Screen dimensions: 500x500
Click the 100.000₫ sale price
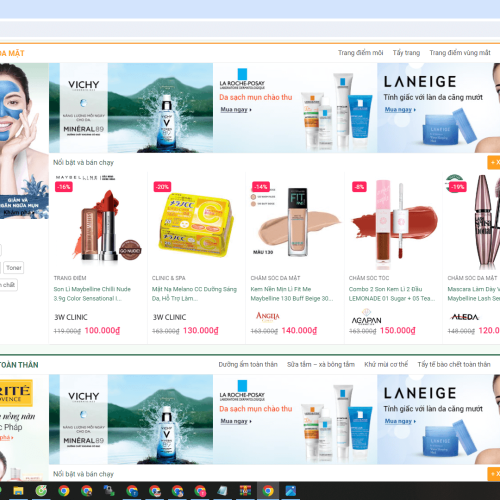pyautogui.click(x=102, y=330)
